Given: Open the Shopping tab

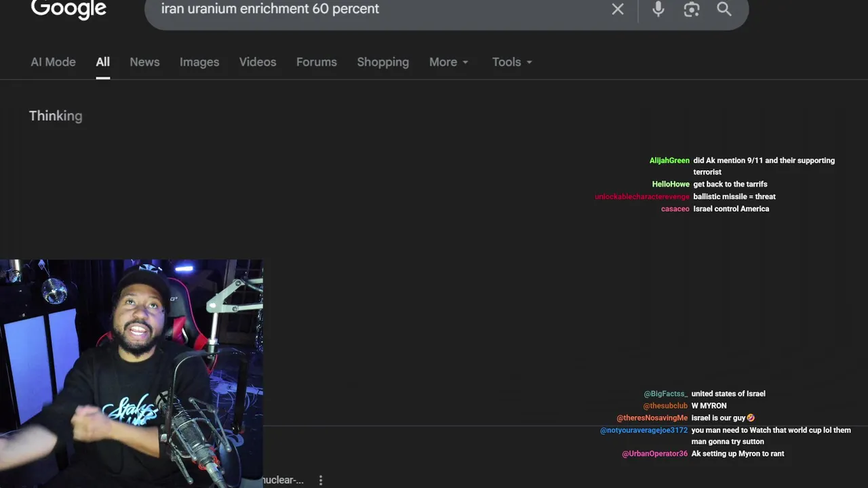Looking at the screenshot, I should (x=383, y=62).
